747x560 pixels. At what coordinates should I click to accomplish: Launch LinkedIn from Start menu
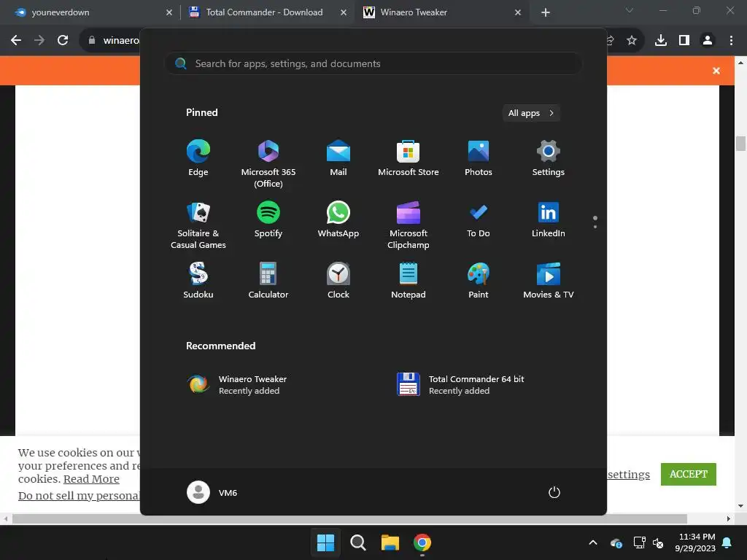[549, 220]
